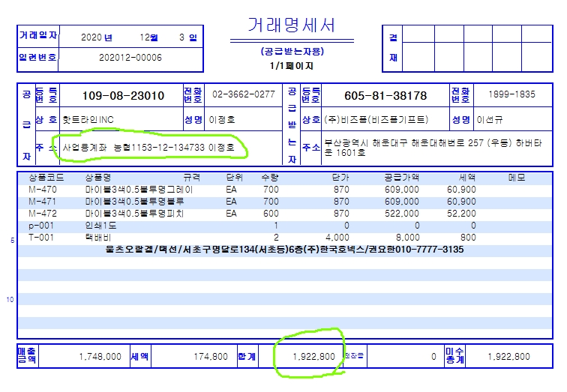Click the 일련번호 value 202012-00006
This screenshot has width=567, height=392.
[x=130, y=57]
